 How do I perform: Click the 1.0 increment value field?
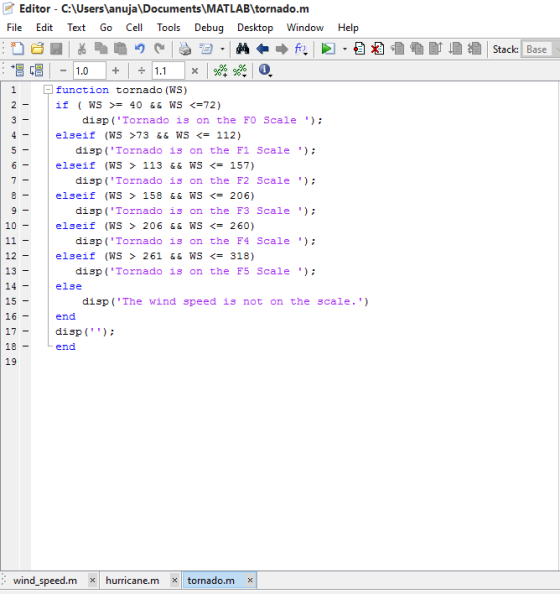click(89, 71)
